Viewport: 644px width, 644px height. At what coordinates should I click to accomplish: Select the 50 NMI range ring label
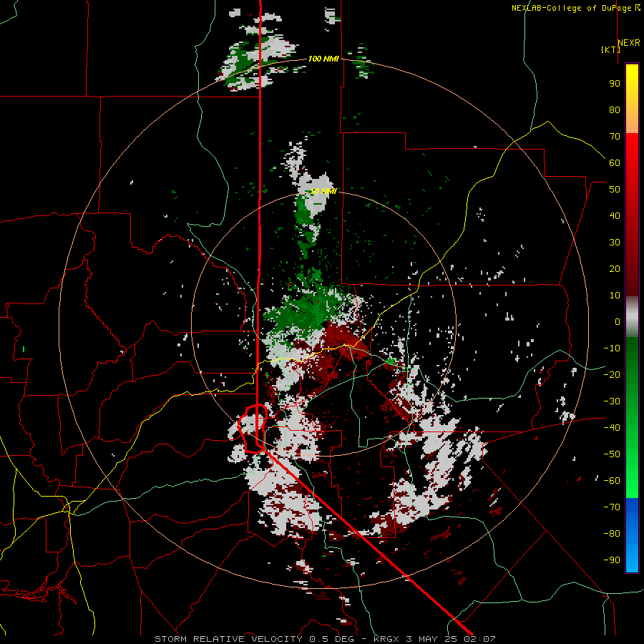pyautogui.click(x=323, y=191)
